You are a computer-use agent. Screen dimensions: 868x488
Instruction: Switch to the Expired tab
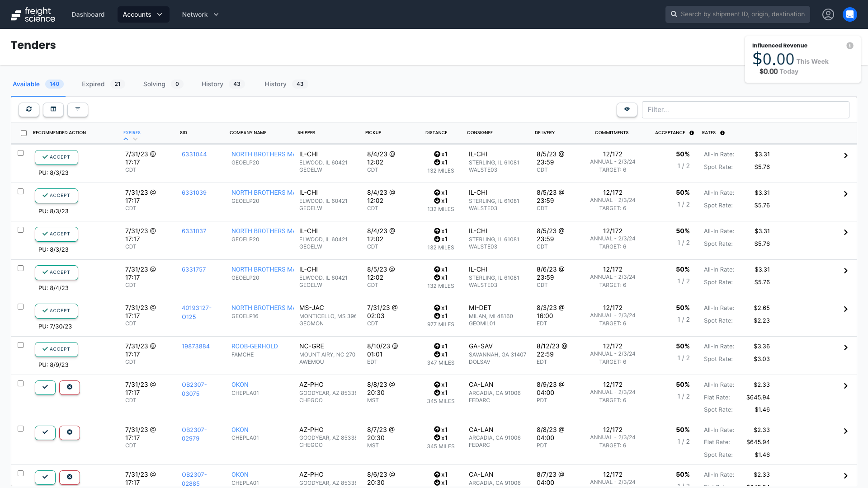(x=93, y=84)
